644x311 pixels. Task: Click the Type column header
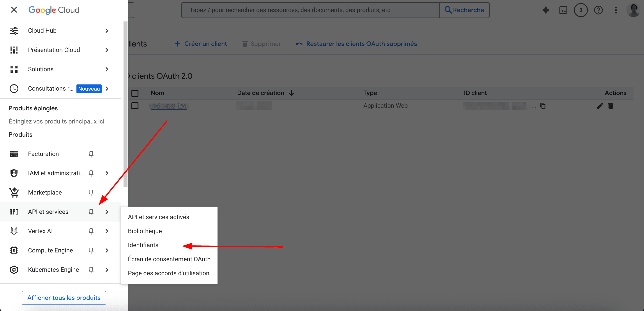coord(370,93)
